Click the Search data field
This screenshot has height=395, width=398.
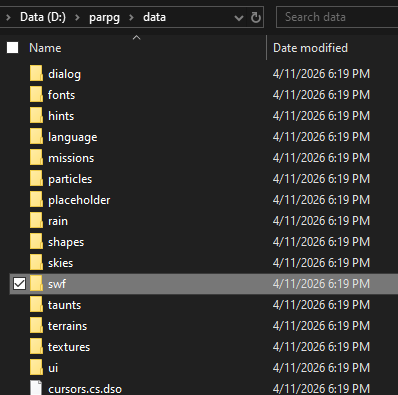(x=337, y=17)
